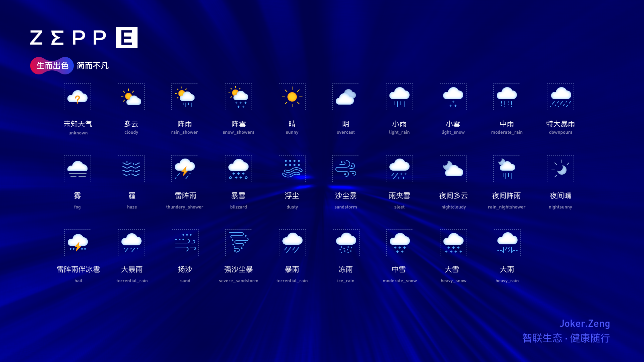Click the unknown weather question-mark cloud icon

(x=77, y=97)
